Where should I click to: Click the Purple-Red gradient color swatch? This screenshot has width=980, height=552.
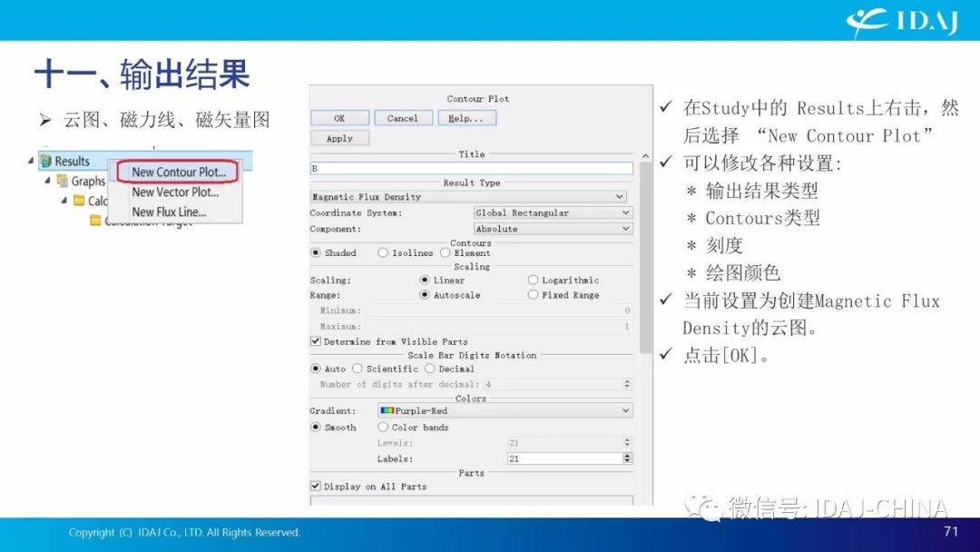tap(387, 410)
